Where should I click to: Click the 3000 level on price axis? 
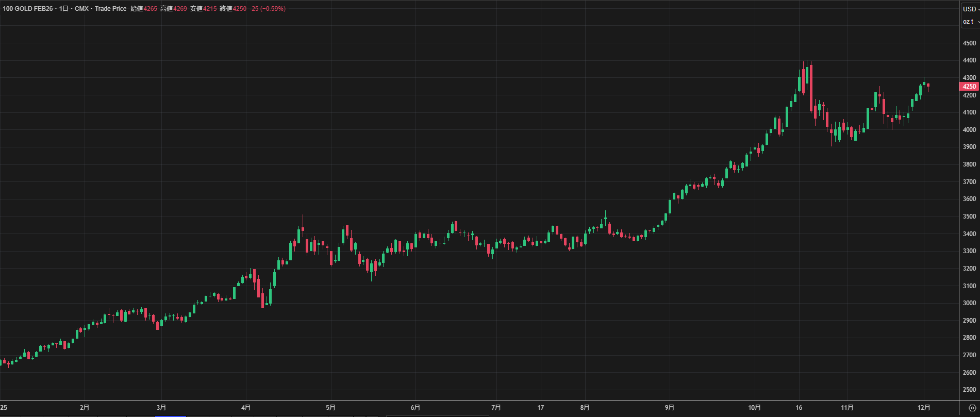click(969, 303)
